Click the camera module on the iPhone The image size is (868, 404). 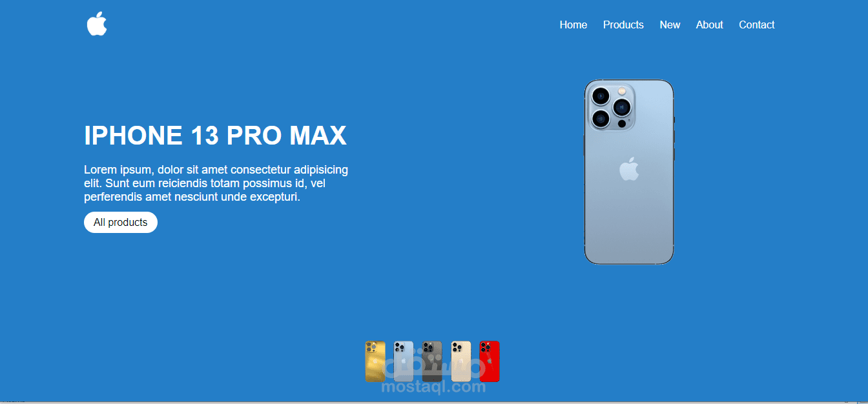click(x=611, y=106)
